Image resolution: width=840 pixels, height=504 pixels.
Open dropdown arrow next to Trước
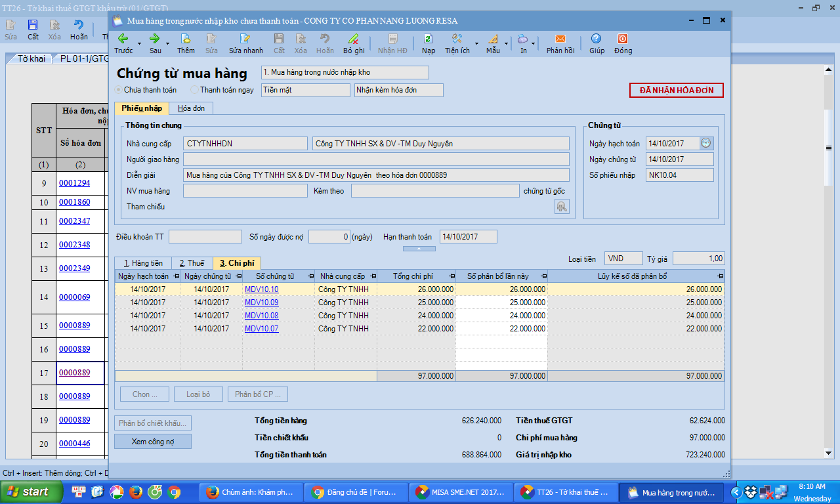click(140, 43)
